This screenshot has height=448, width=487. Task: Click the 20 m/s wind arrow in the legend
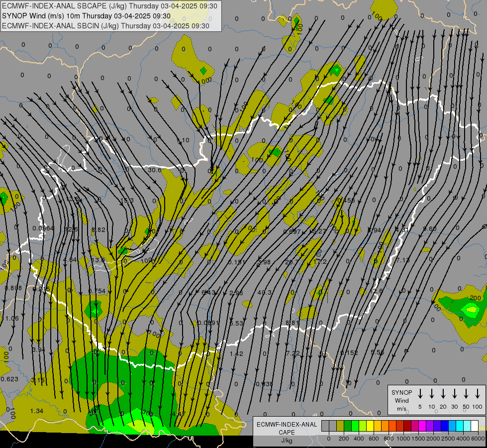pos(443,394)
